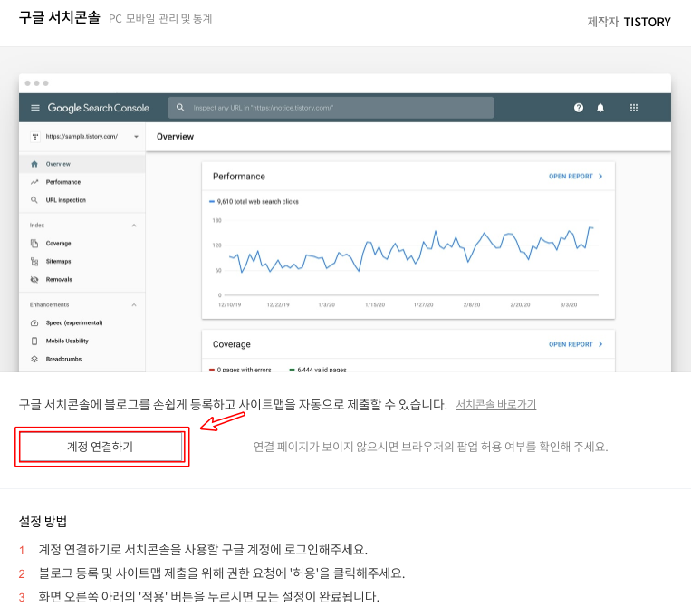The image size is (691, 616).
Task: Open the Performance report link
Action: [x=571, y=177]
